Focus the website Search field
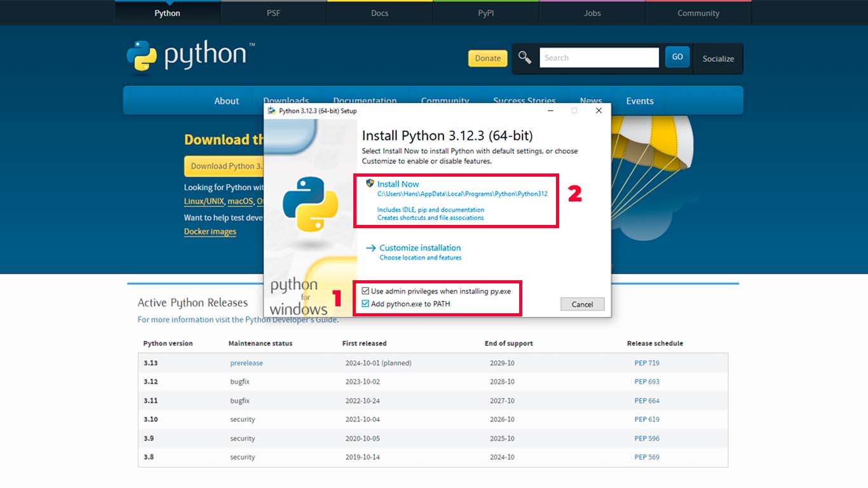 point(599,57)
